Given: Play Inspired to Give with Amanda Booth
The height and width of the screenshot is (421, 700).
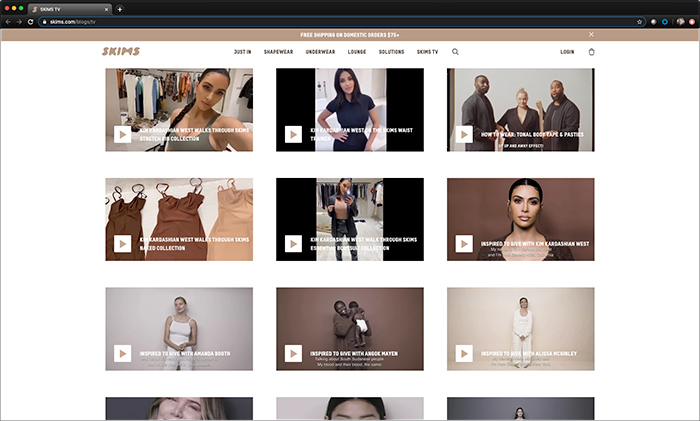Looking at the screenshot, I should pos(122,354).
